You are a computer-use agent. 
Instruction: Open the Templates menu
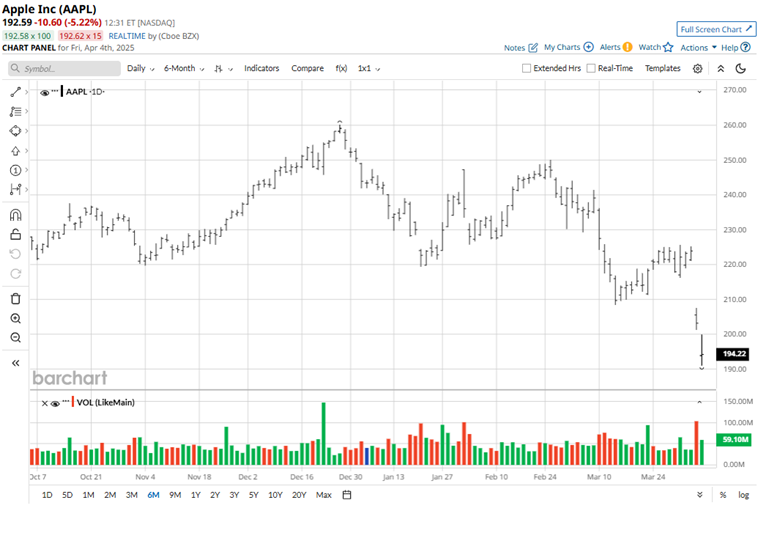663,68
